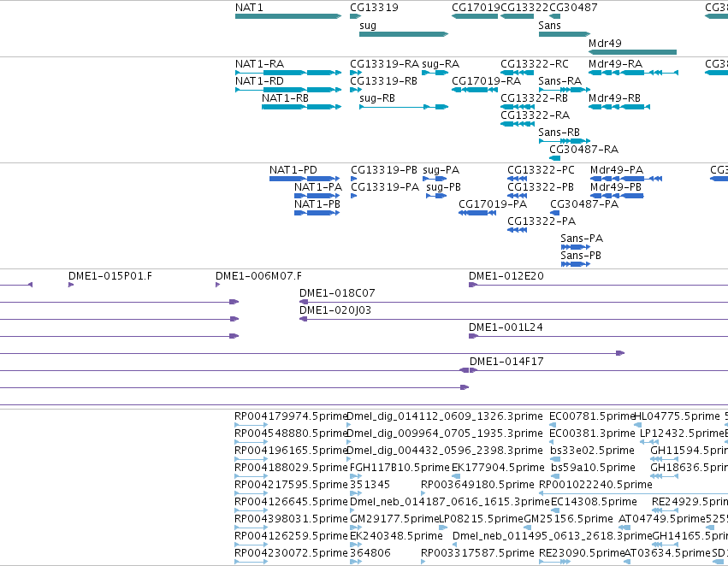This screenshot has height=566, width=728.
Task: Click the sug gene span bar
Action: [404, 34]
